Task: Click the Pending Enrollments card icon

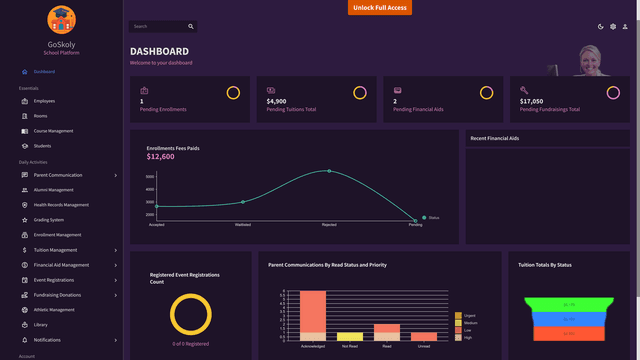Action: coord(144,91)
